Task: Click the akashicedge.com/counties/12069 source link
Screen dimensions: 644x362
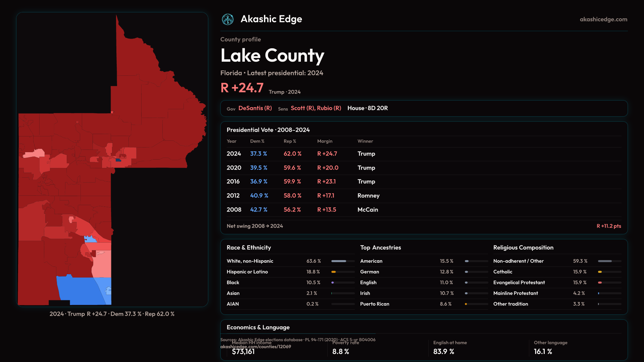Action: click(256, 347)
